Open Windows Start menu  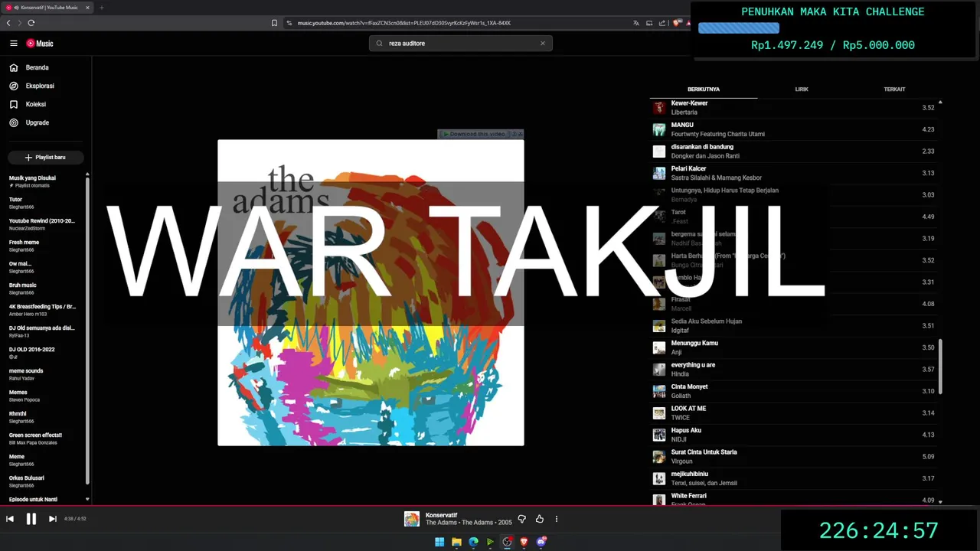(439, 542)
